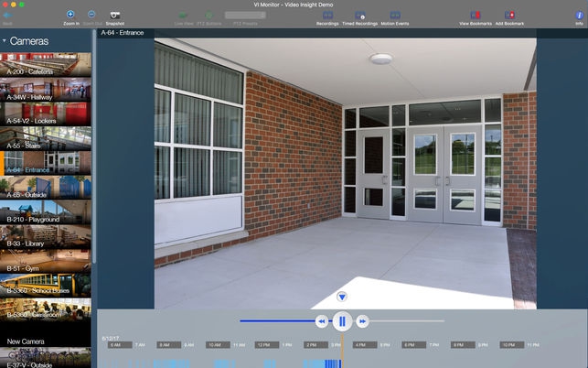The width and height of the screenshot is (588, 368).
Task: Click the rewind button
Action: (322, 321)
